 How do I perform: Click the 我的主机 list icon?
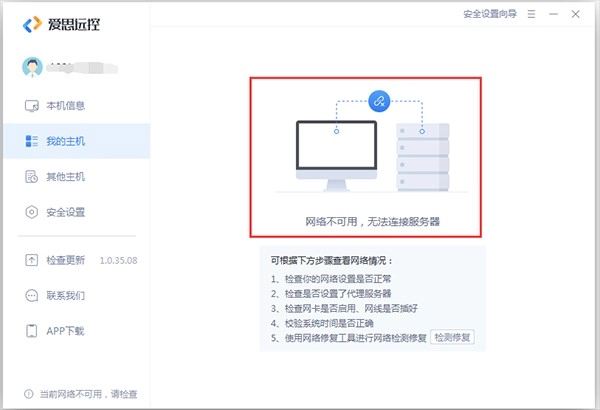click(x=30, y=142)
